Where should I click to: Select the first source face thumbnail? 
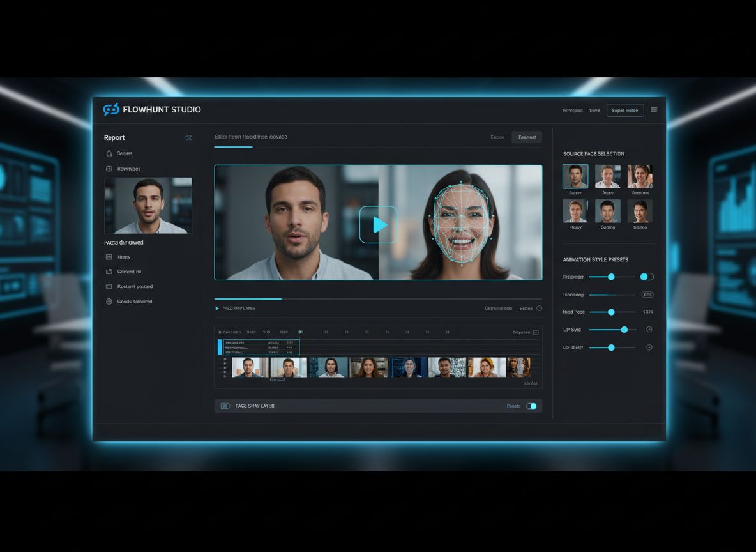(x=575, y=176)
